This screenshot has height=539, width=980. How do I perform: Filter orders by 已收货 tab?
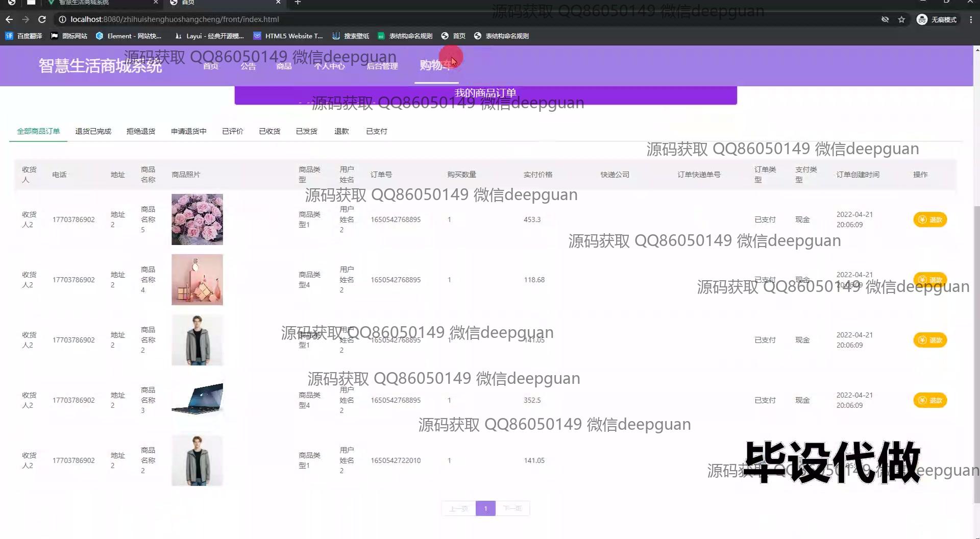click(269, 131)
